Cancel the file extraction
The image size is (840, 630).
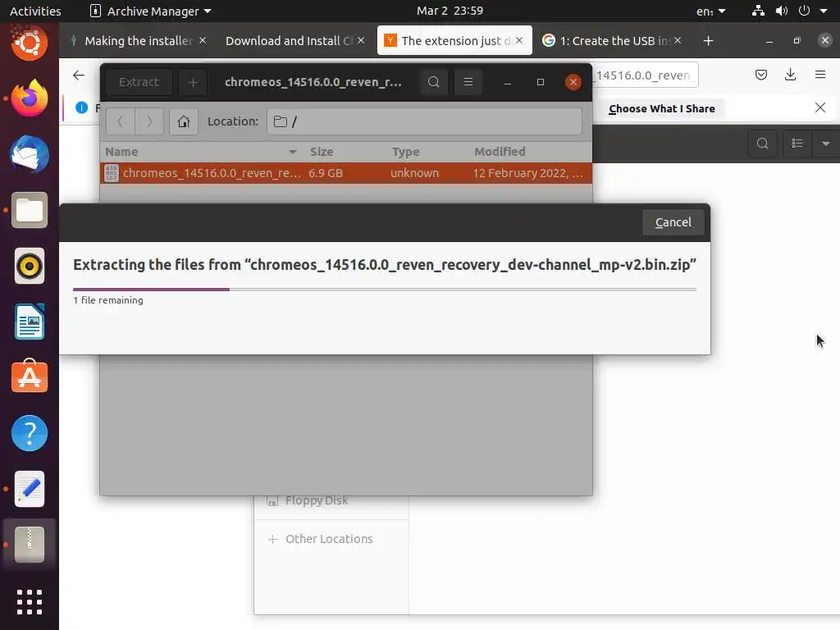[x=673, y=222]
